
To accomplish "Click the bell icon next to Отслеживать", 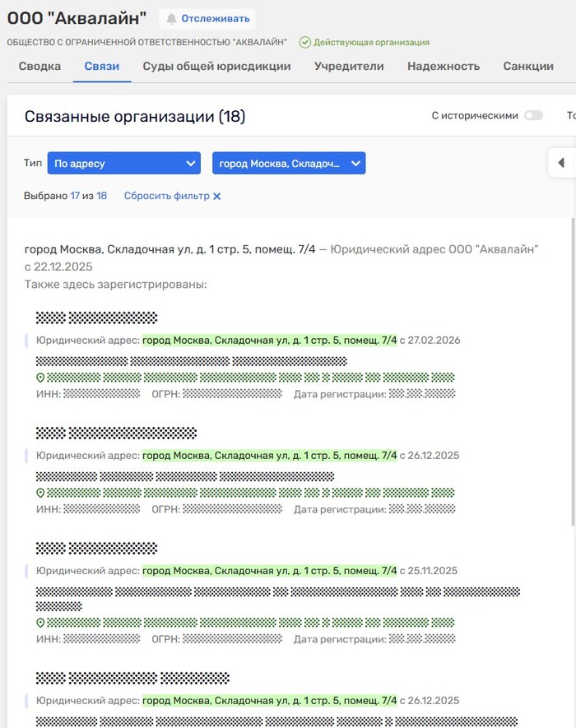I will tap(172, 19).
